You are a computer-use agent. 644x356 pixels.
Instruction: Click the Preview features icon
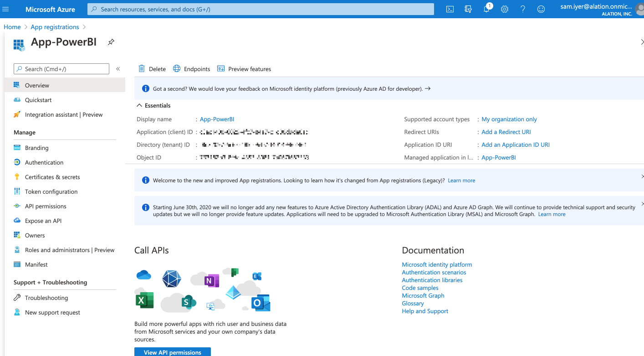pos(221,68)
